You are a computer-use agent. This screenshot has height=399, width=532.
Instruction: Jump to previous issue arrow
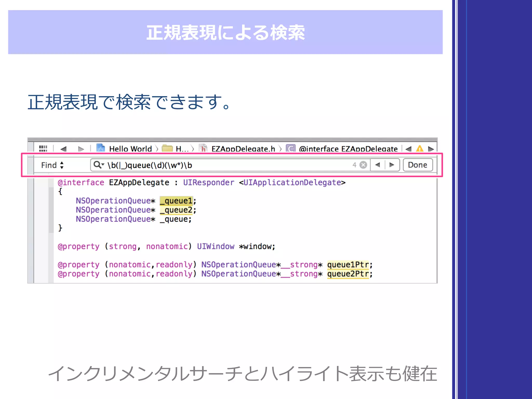(x=408, y=149)
